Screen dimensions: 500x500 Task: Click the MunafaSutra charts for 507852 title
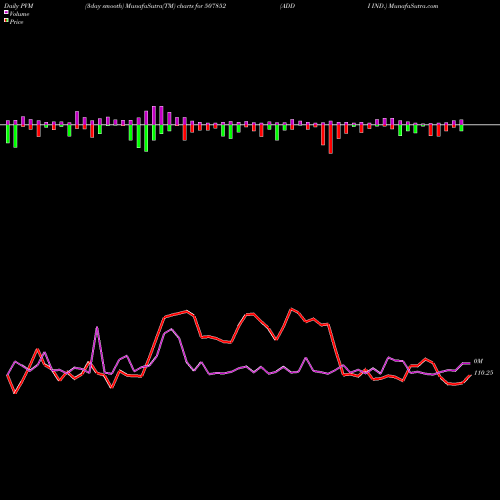tap(155, 6)
